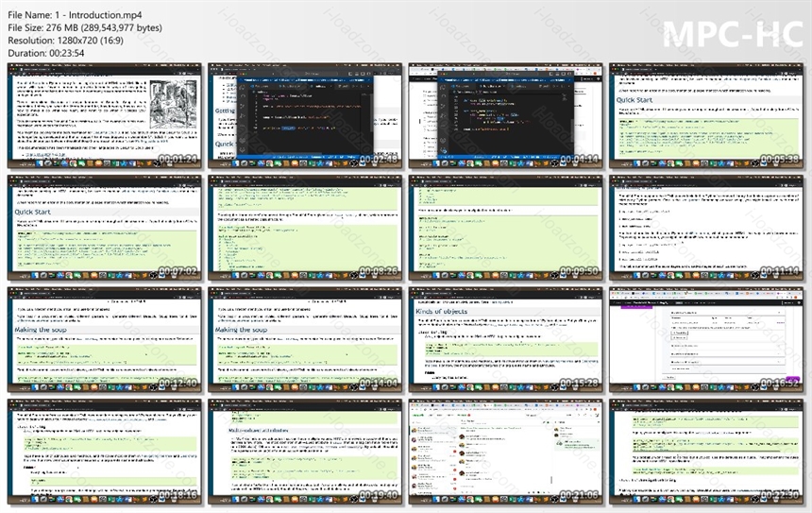Click 'Kinds of objects' heading in 00:15:28 frame
Viewport: 812px width, 513px height.
[x=442, y=312]
